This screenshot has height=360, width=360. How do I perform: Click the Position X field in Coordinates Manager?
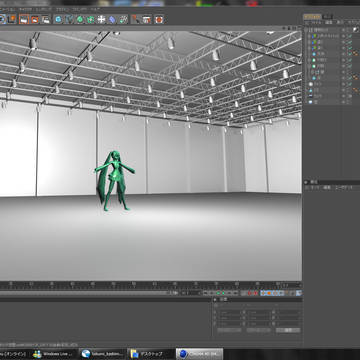click(x=230, y=313)
